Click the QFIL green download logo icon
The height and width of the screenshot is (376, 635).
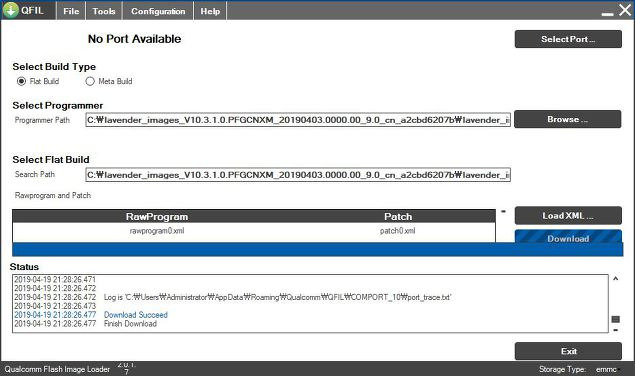click(11, 10)
